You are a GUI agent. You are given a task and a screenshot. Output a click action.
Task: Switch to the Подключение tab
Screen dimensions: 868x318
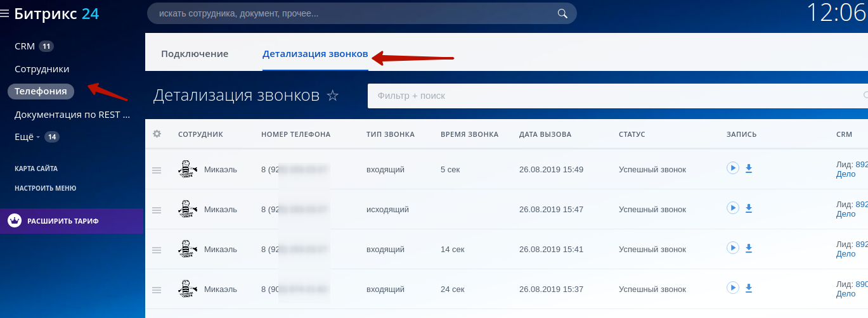(x=195, y=54)
